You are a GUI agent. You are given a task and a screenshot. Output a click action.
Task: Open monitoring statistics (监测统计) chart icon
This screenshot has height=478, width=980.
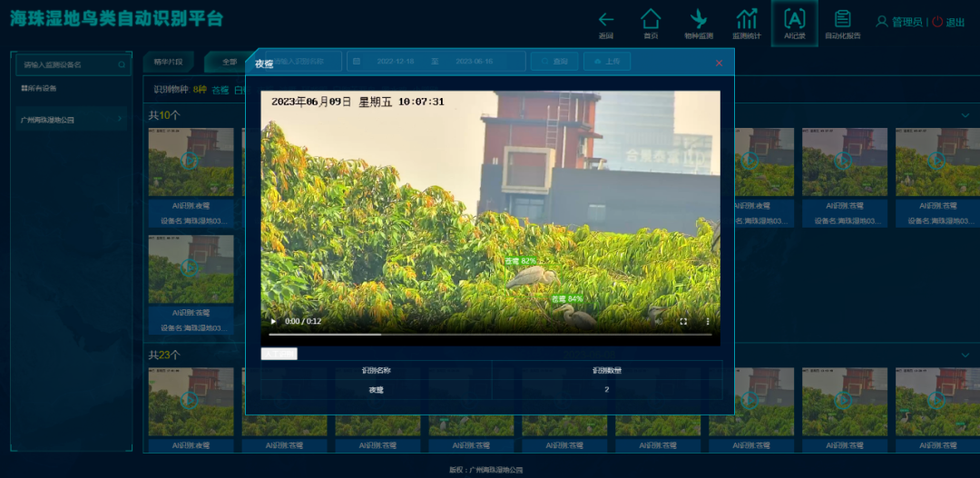[x=747, y=19]
